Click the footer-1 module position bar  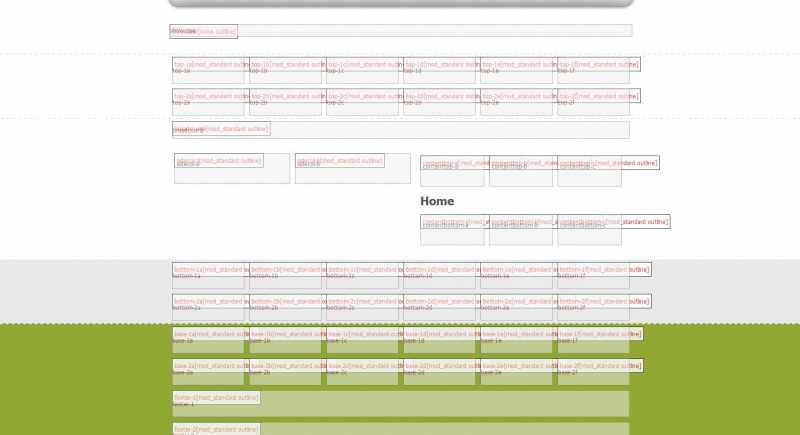[400, 403]
